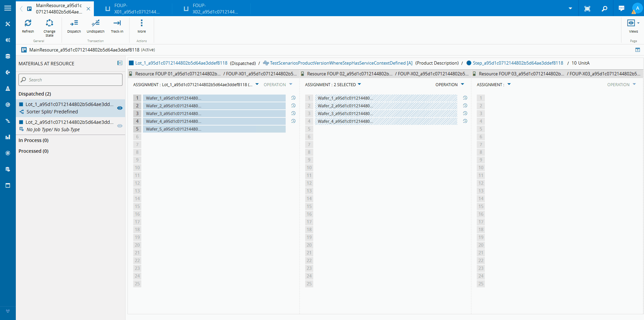Toggle visibility eye for Lot_2

coord(120,126)
